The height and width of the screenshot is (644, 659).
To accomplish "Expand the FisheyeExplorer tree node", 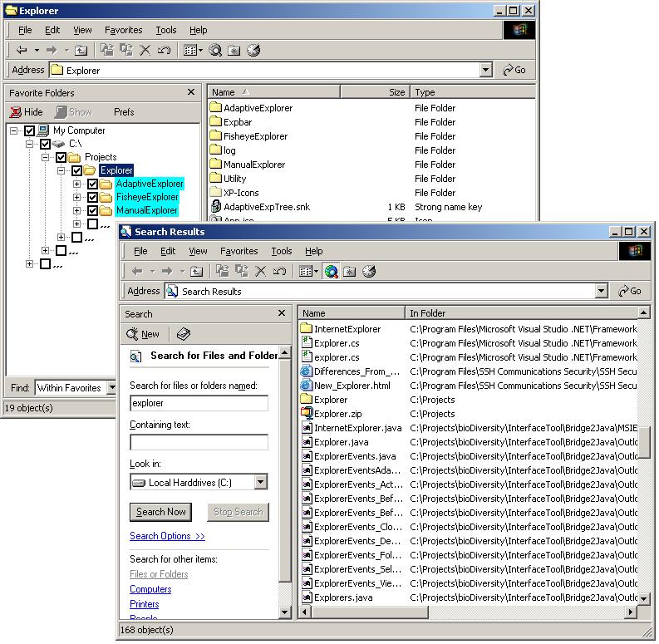I will click(76, 197).
